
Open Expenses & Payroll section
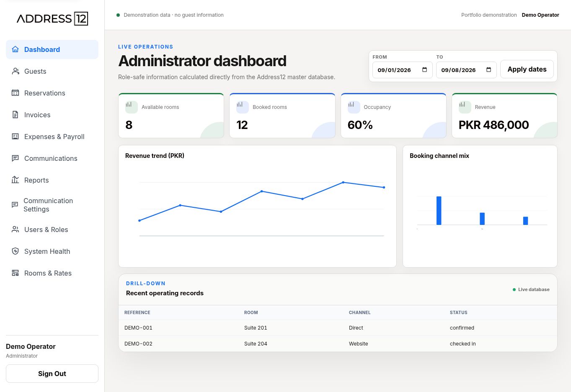pos(52,137)
